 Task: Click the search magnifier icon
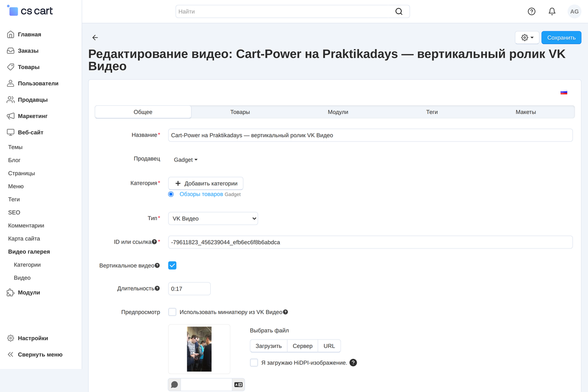(x=399, y=11)
